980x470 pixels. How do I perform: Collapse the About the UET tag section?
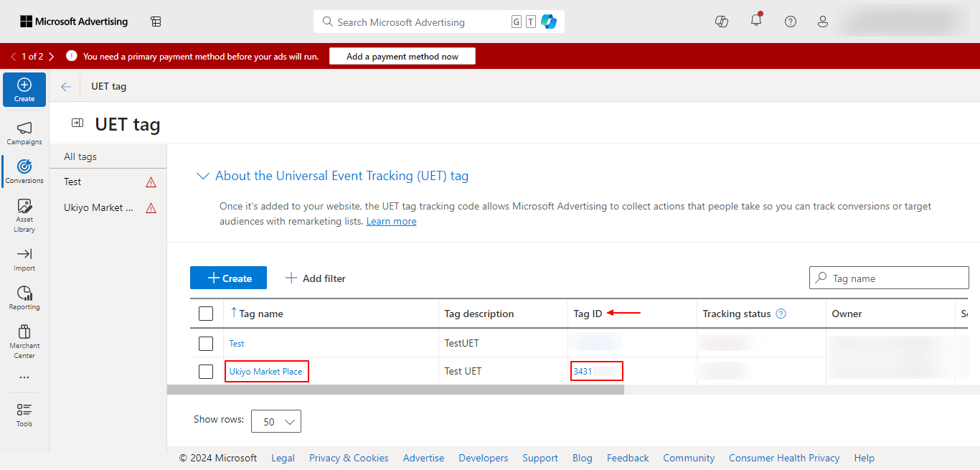202,176
